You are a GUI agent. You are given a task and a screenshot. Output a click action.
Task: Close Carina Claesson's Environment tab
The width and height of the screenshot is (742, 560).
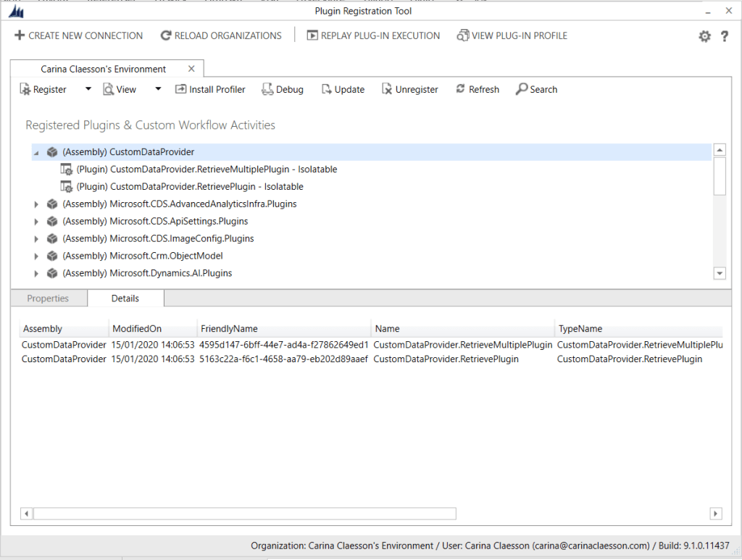[191, 69]
